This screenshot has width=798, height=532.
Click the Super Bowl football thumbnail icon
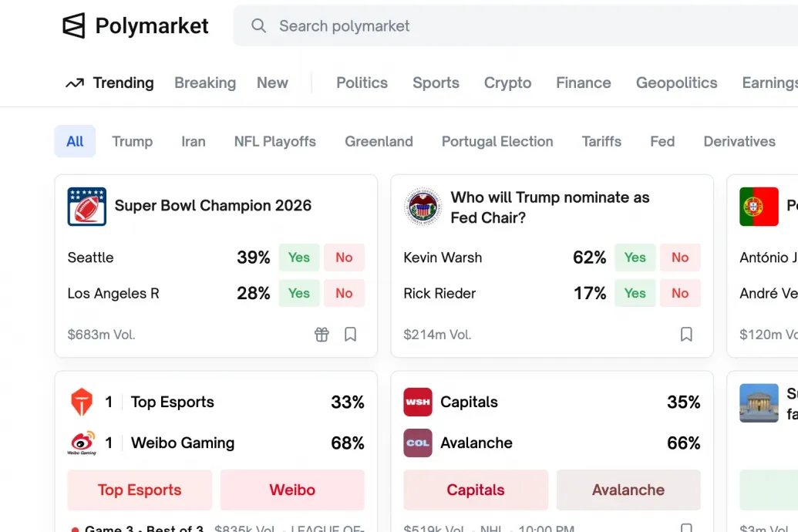[x=86, y=206]
